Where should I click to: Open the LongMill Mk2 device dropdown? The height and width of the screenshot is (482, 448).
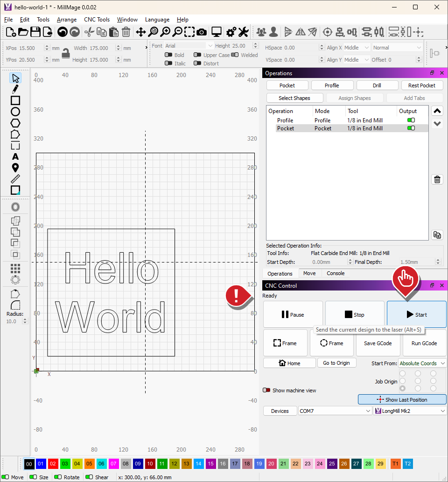pos(410,411)
